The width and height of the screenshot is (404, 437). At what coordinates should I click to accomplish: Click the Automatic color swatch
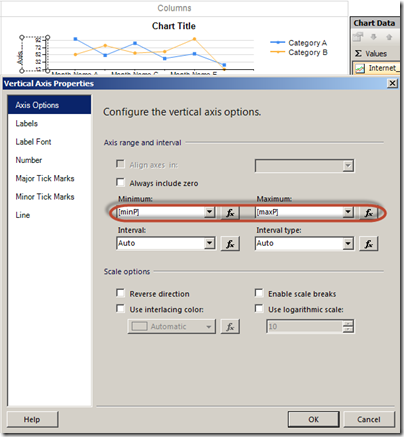(139, 326)
